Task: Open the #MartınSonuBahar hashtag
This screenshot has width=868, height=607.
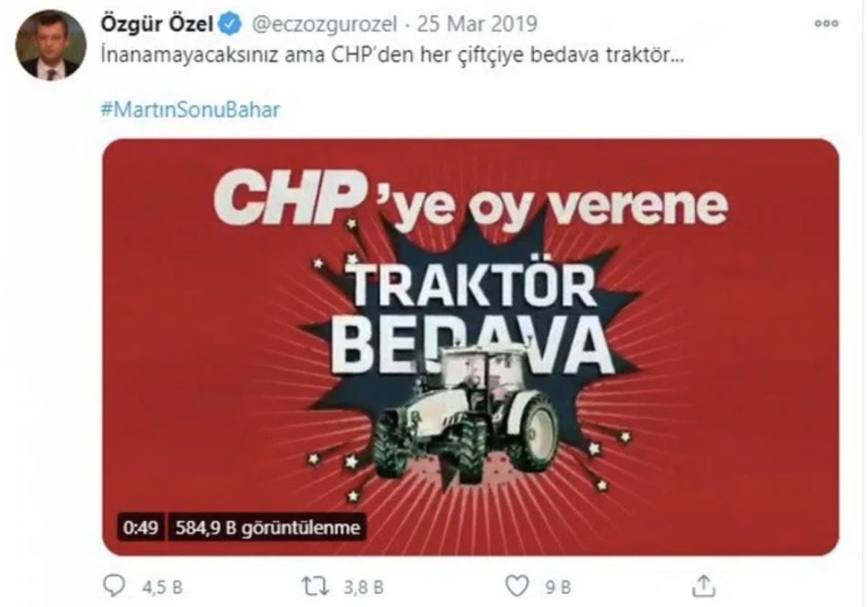Action: [x=188, y=111]
